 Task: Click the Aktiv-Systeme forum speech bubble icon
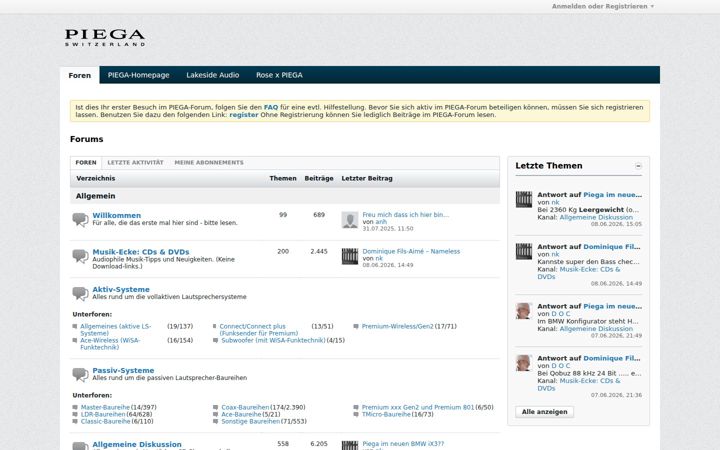click(80, 293)
